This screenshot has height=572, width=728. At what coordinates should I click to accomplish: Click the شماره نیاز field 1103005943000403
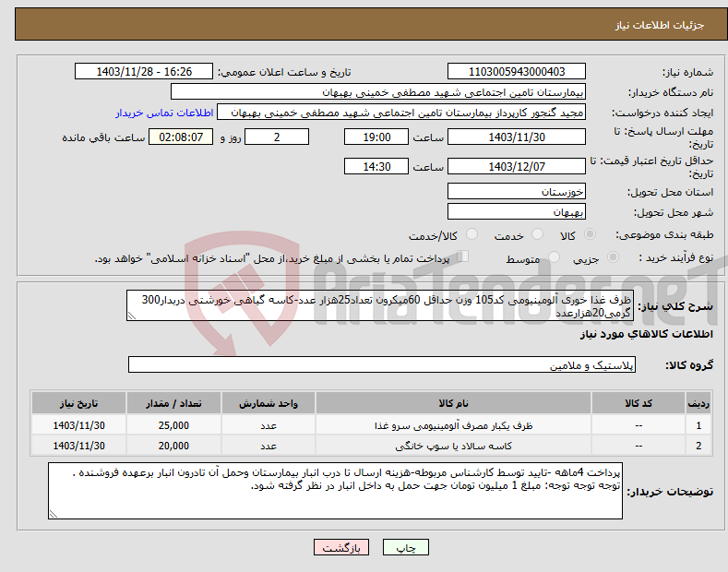coord(517,72)
